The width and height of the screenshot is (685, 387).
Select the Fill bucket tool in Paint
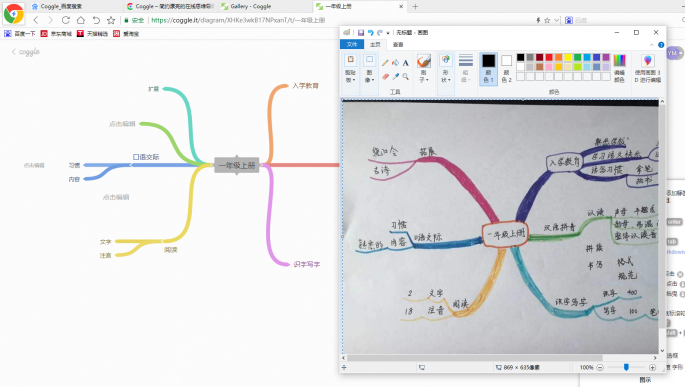click(395, 63)
